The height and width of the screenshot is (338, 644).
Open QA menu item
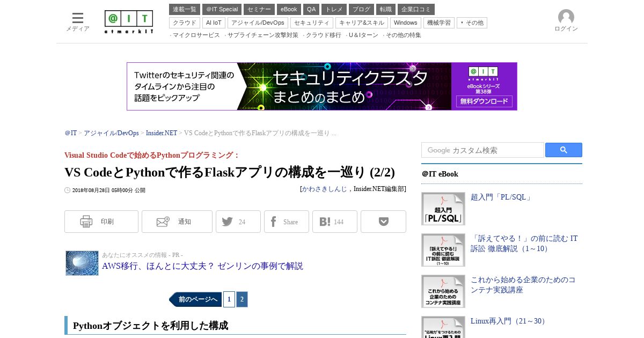click(311, 9)
